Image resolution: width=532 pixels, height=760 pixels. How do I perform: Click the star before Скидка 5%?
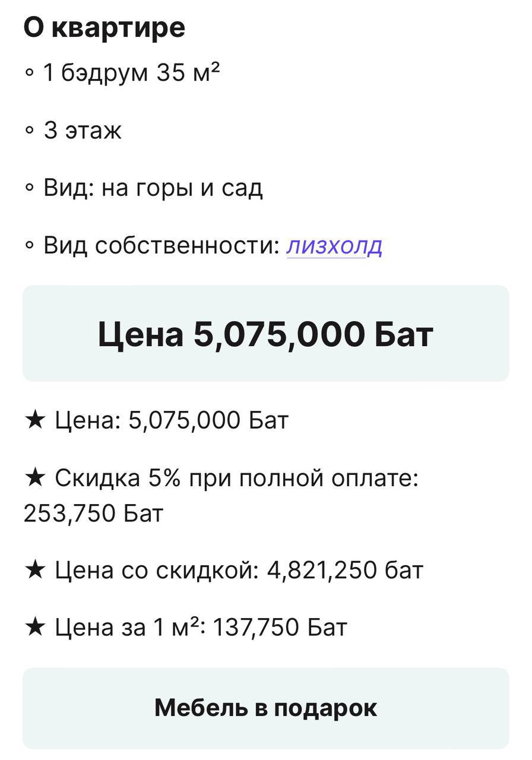pyautogui.click(x=34, y=478)
